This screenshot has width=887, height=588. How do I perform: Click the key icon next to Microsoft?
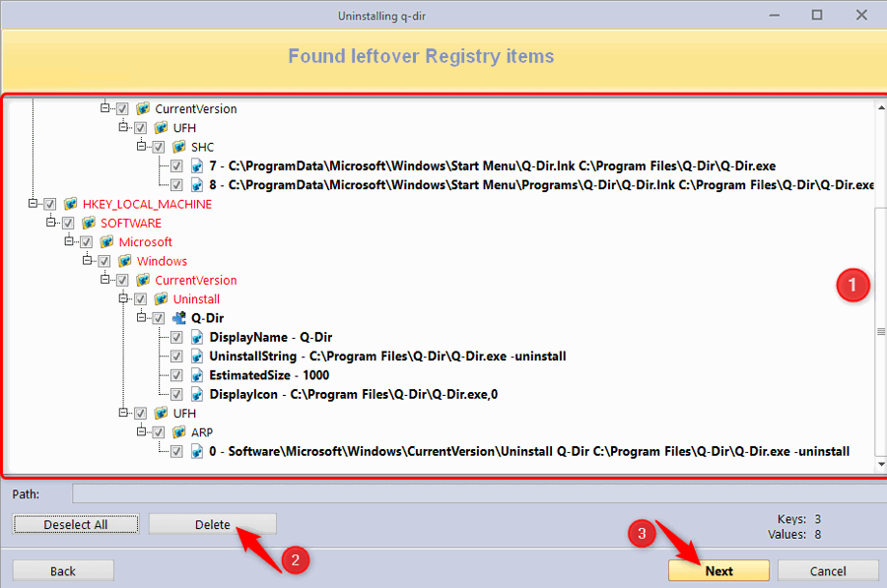coord(106,242)
